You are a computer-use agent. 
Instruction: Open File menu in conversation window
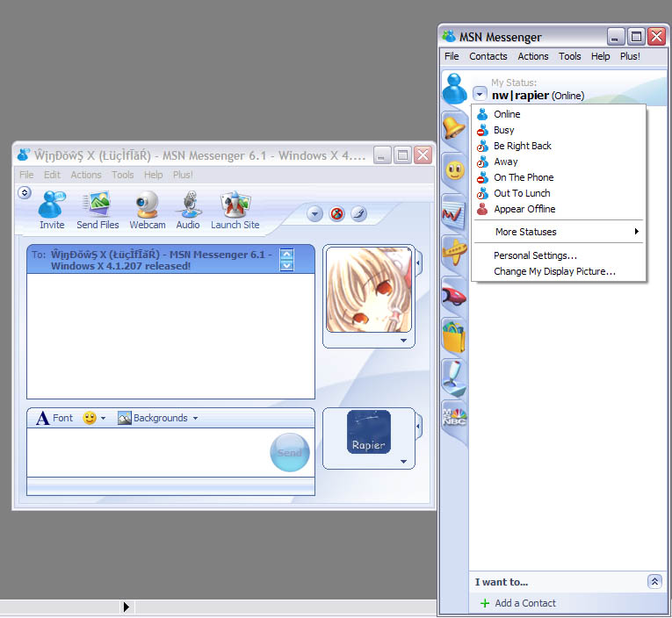click(26, 175)
